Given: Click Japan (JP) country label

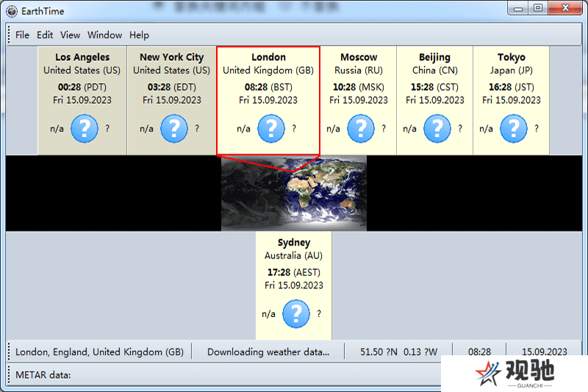Looking at the screenshot, I should 512,70.
